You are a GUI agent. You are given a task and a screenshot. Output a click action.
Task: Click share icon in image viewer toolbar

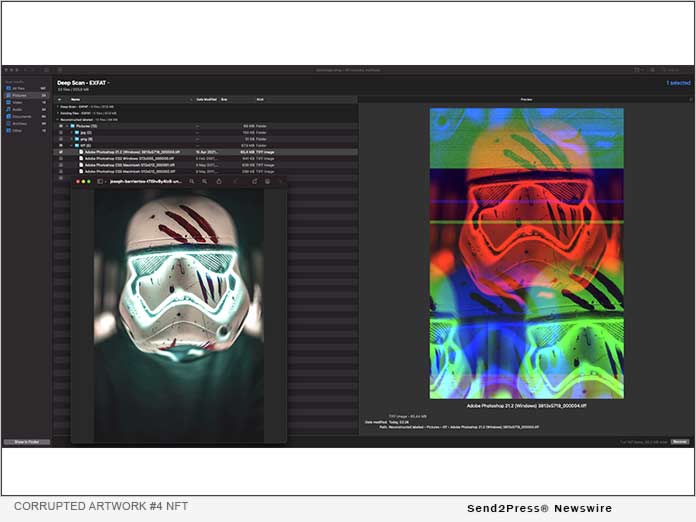click(x=219, y=181)
